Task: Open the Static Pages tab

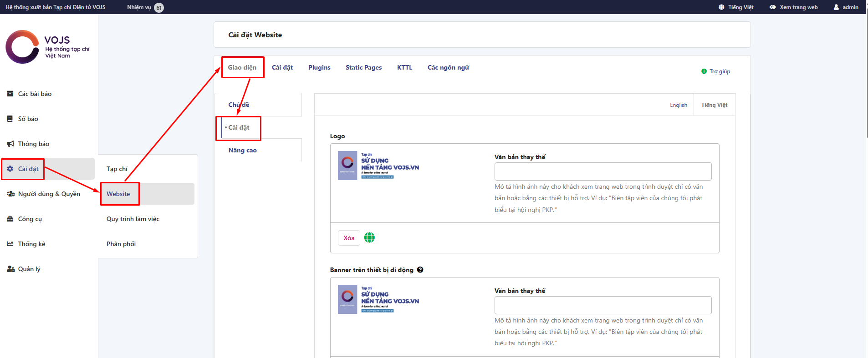Action: coord(363,67)
